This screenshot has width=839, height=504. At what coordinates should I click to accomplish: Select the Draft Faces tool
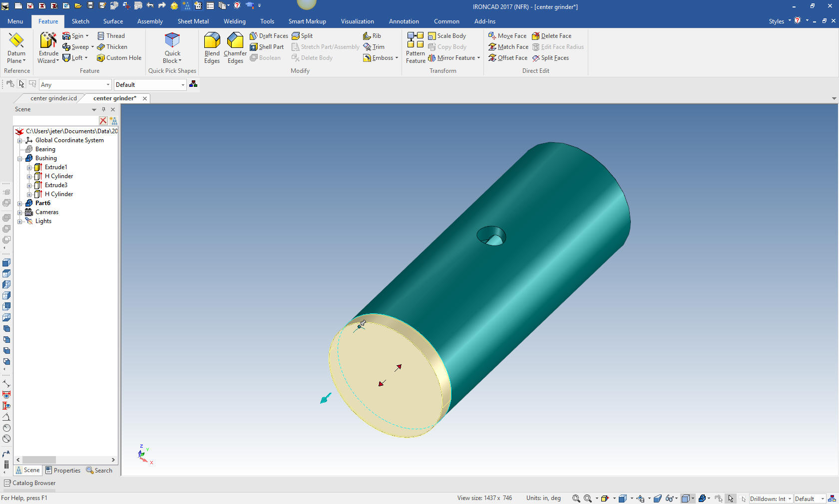click(269, 36)
